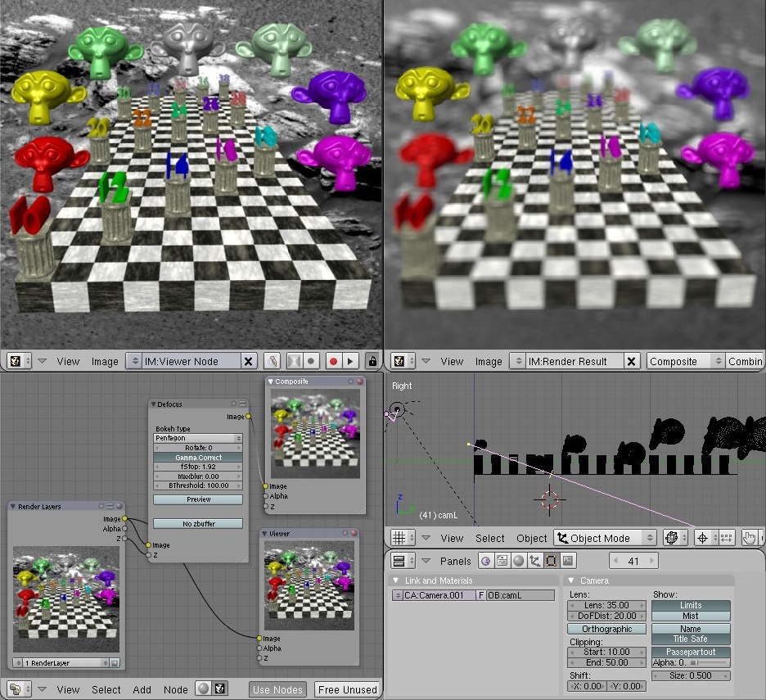Open Image menu in Viewer Node window

[x=105, y=361]
